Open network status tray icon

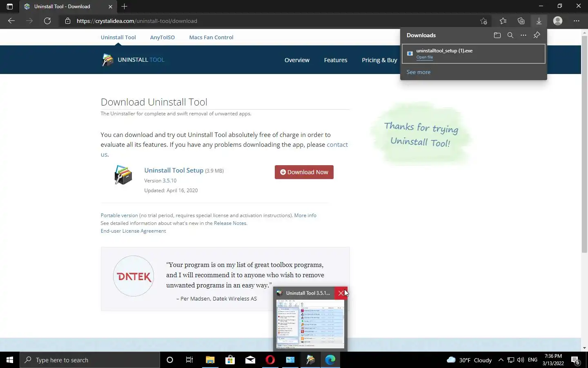click(511, 360)
